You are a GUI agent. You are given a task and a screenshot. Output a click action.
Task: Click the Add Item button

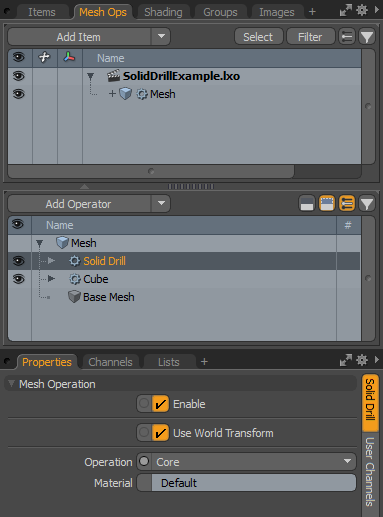click(x=79, y=37)
